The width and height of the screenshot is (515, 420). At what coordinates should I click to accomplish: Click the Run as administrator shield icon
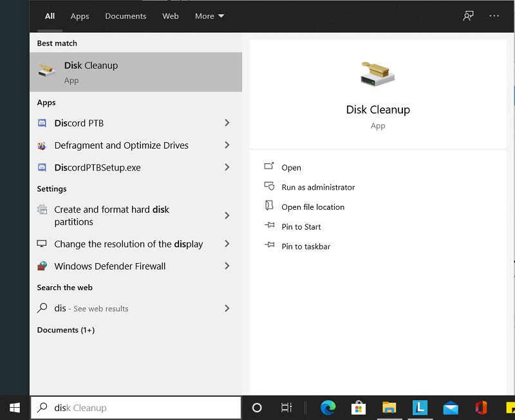pyautogui.click(x=269, y=186)
